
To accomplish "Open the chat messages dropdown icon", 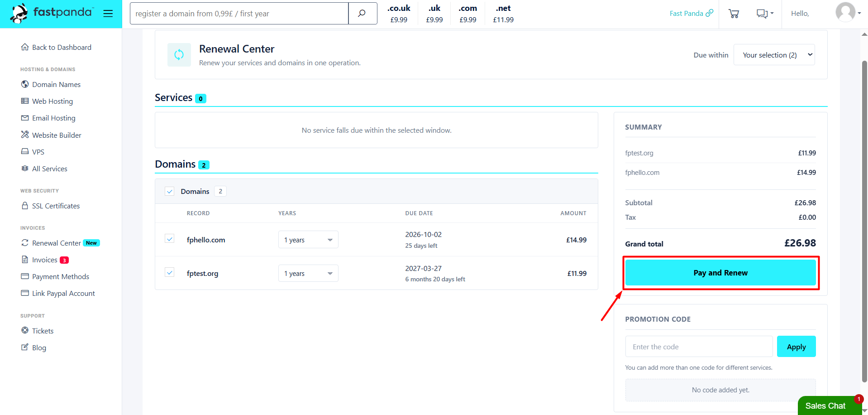I will pyautogui.click(x=765, y=14).
